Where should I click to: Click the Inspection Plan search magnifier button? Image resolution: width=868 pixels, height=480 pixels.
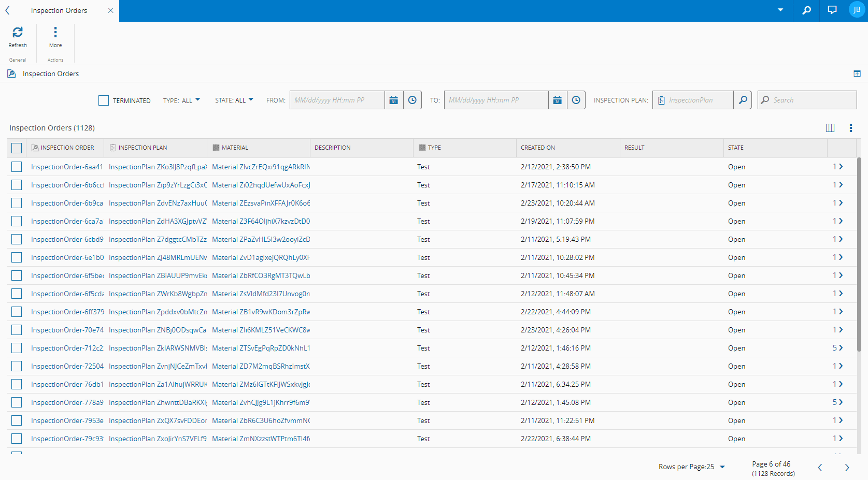(x=743, y=100)
